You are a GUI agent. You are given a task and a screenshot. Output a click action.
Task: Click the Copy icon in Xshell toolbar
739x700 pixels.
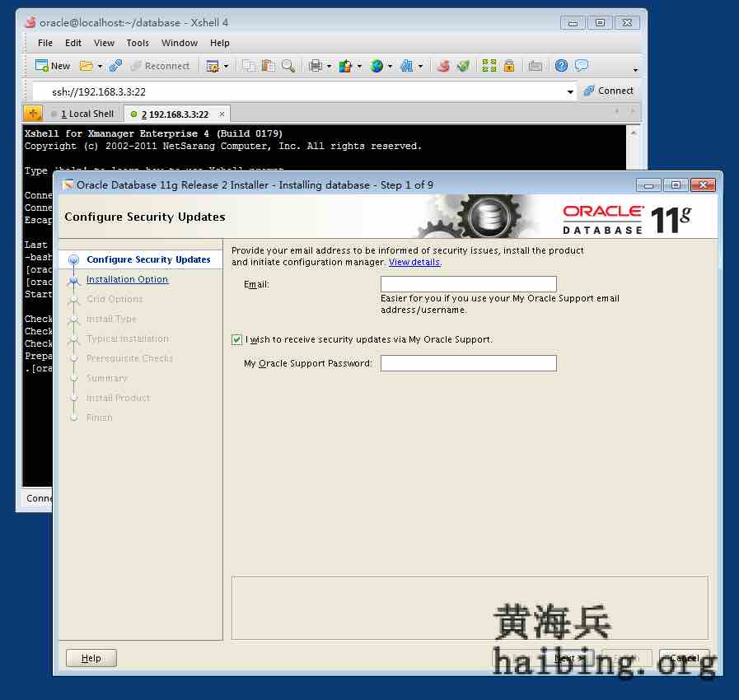(x=248, y=66)
